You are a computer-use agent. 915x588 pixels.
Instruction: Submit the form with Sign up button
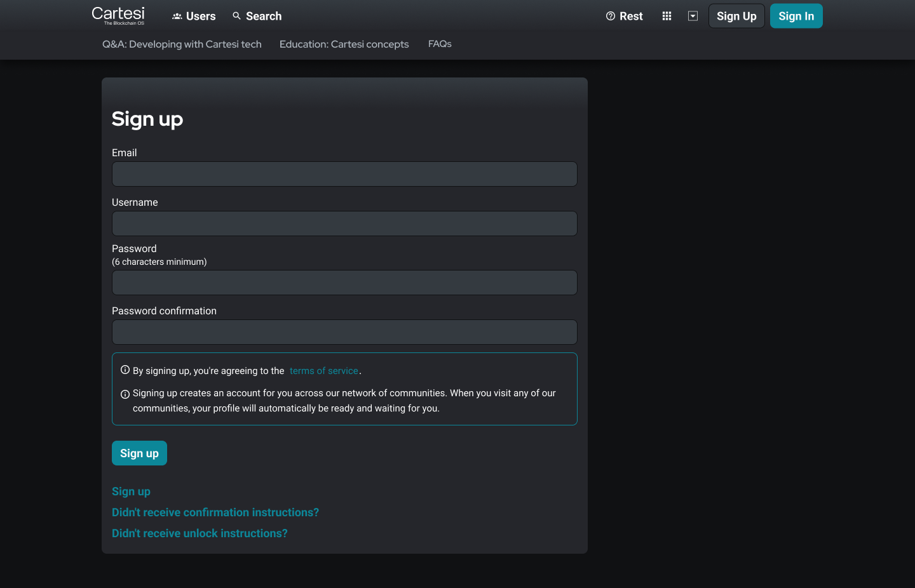tap(139, 453)
